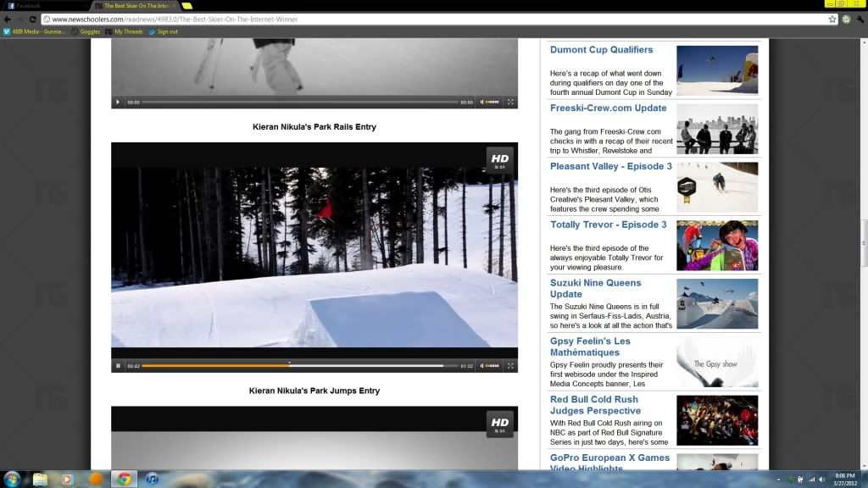Open the Goggles bookmark
The height and width of the screenshot is (488, 868).
pos(89,31)
